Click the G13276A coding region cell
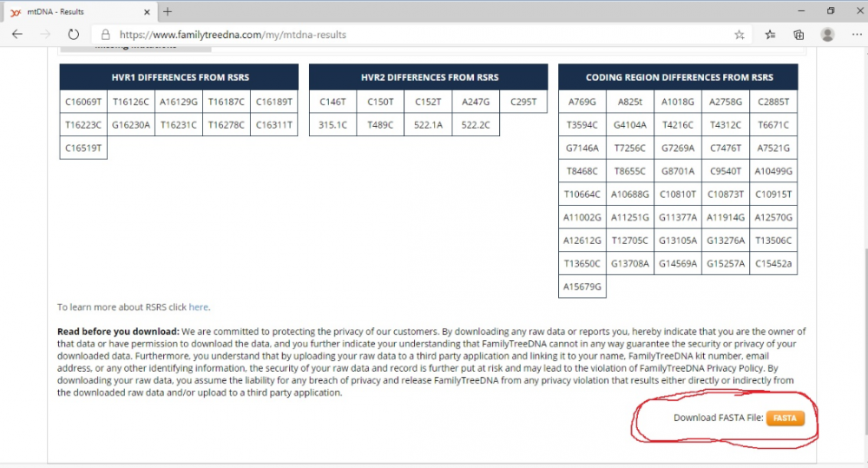 point(726,241)
